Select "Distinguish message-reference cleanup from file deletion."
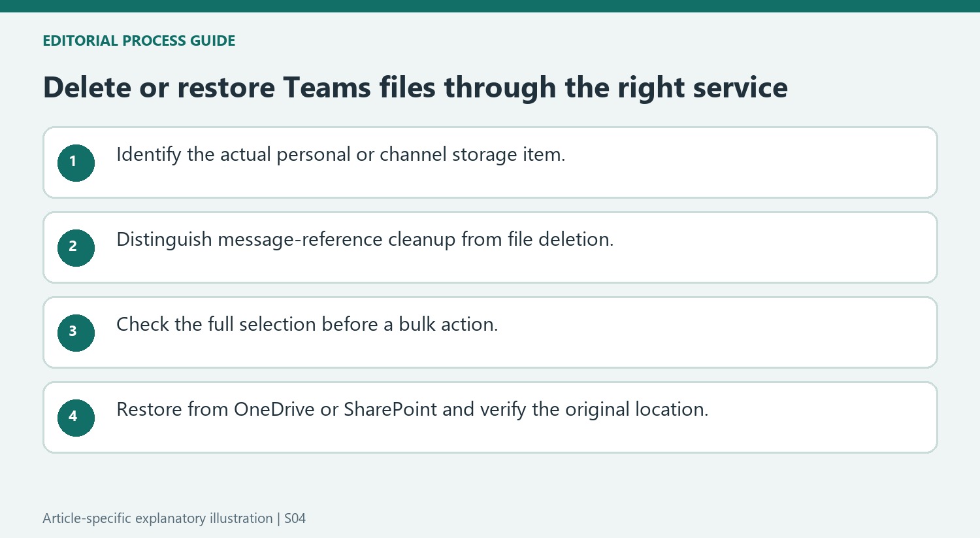The height and width of the screenshot is (538, 980). 365,240
